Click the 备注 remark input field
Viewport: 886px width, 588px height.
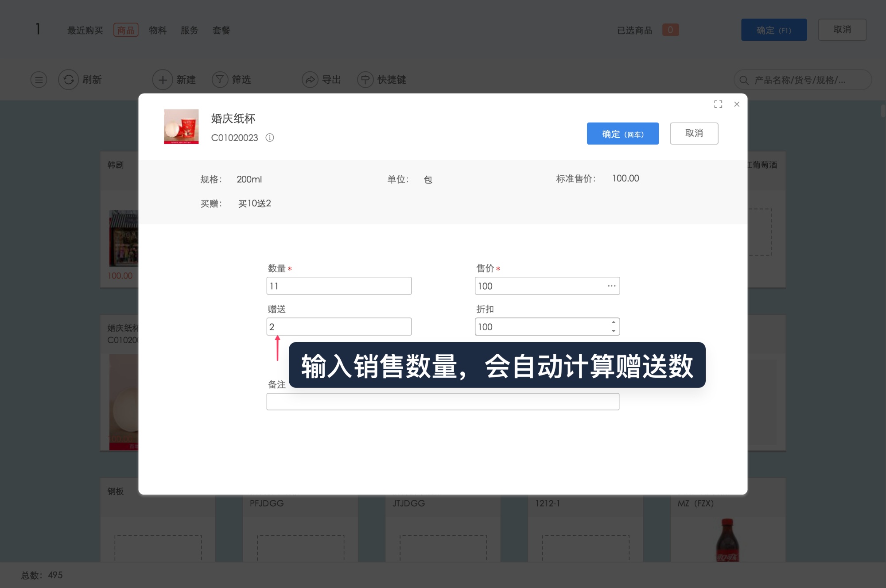tap(442, 402)
